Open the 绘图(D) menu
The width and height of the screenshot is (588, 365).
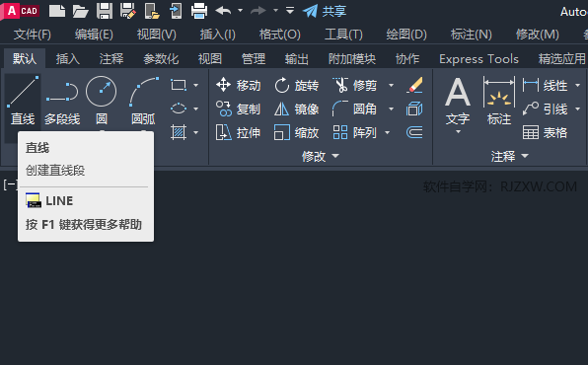[x=406, y=35]
